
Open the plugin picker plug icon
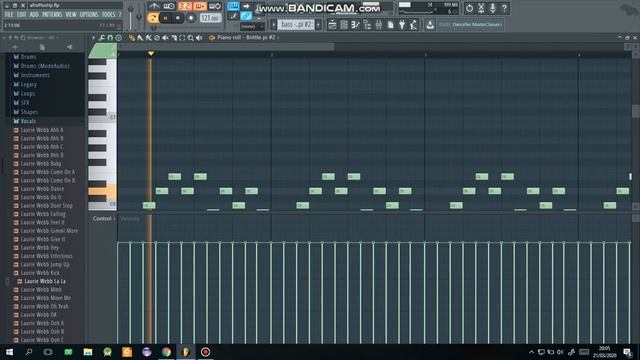click(x=402, y=25)
